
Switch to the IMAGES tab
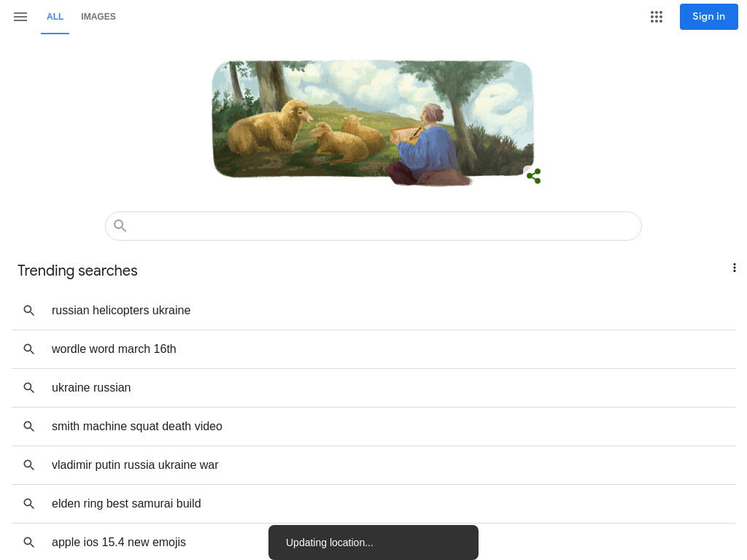click(x=98, y=17)
